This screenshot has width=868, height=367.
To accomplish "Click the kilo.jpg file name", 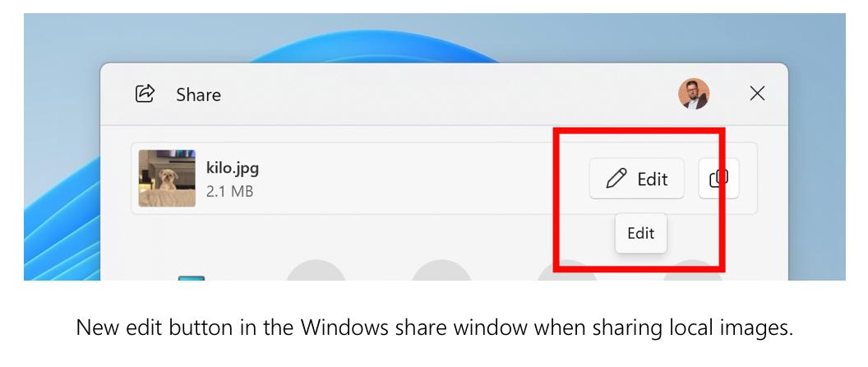I will click(233, 167).
